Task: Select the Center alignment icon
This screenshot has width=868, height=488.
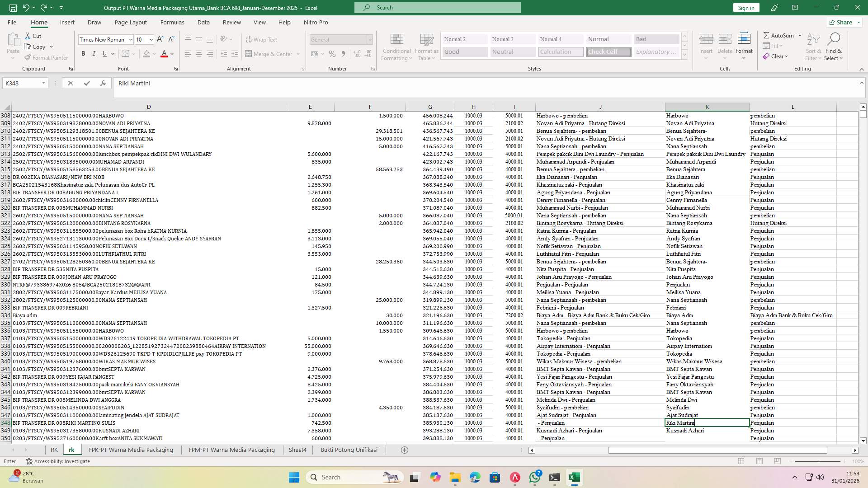Action: tap(199, 53)
